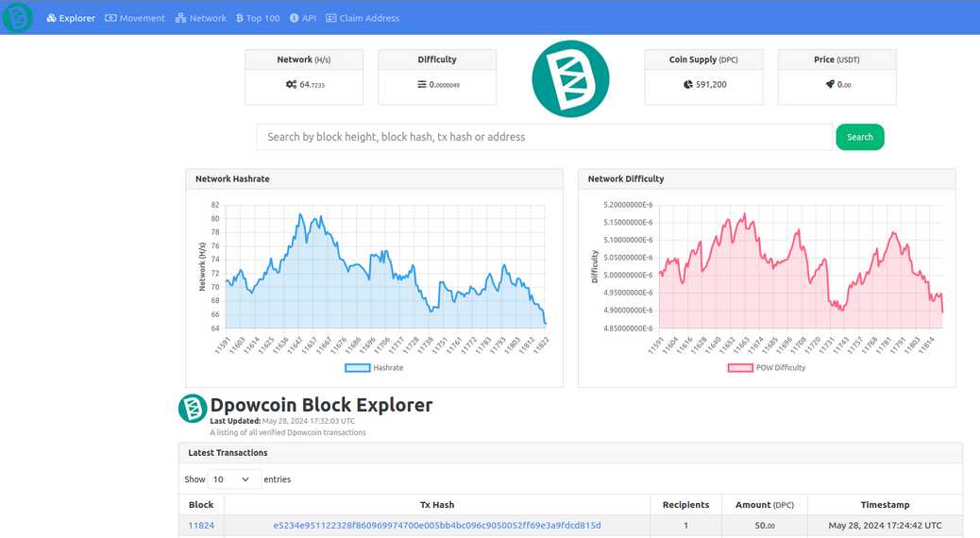
Task: Open the Network nav item
Action: pyautogui.click(x=200, y=18)
